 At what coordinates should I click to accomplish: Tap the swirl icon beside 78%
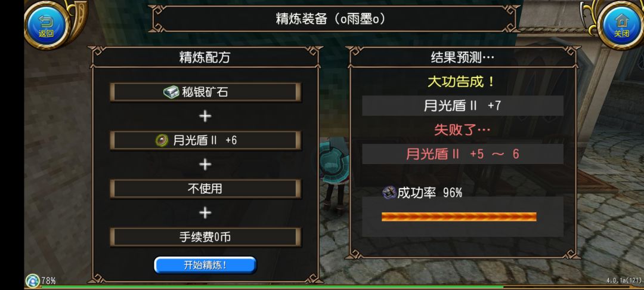click(x=32, y=281)
